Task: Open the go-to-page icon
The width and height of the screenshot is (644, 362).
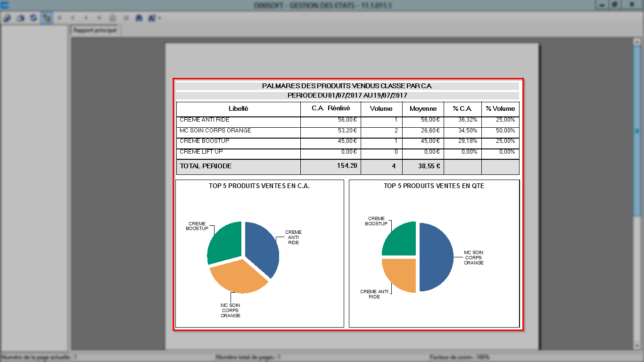Action: click(113, 18)
